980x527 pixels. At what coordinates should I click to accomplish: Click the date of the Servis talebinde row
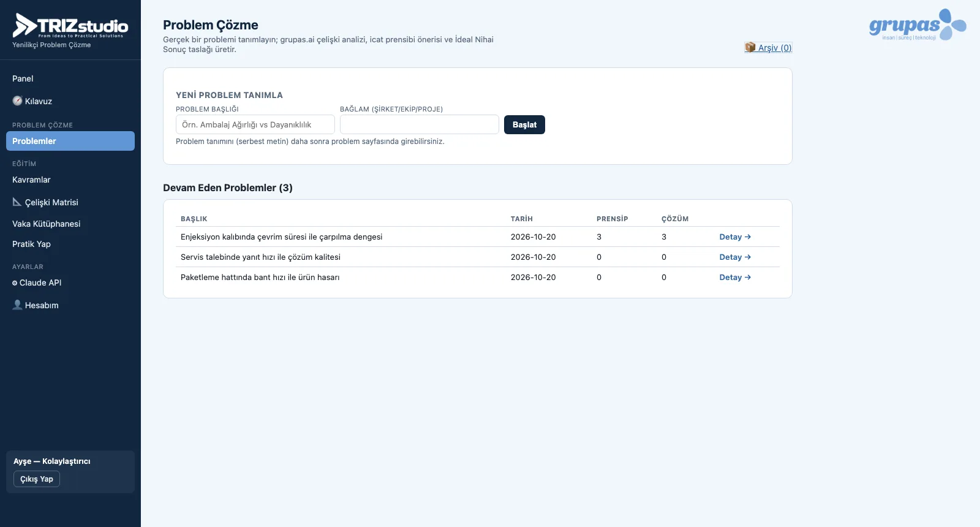tap(533, 257)
